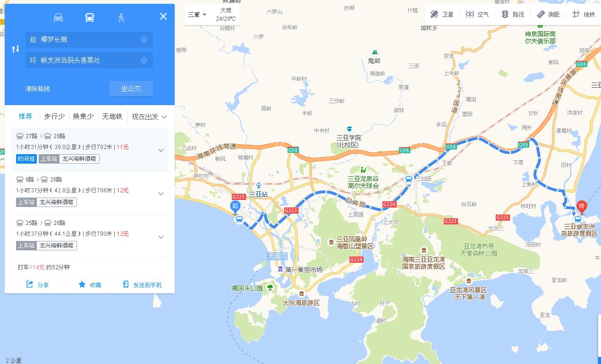
Task: Clear the 蜈支洲岛码头售票处 destination field
Action: click(x=144, y=60)
